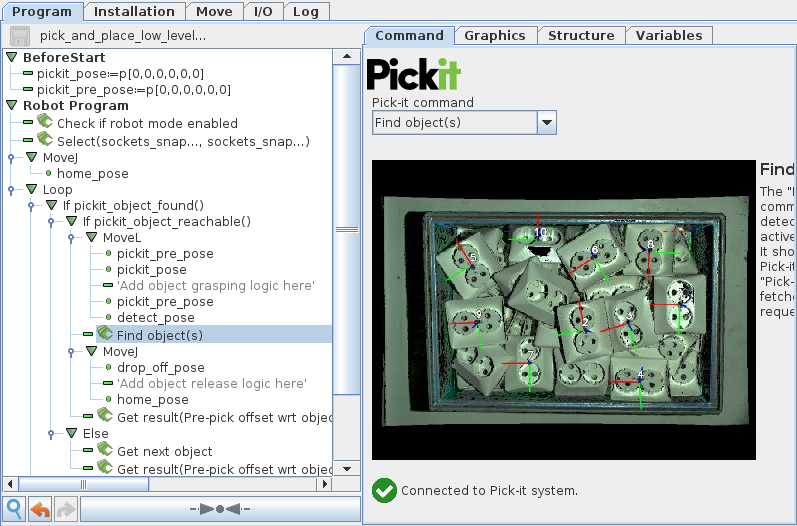
Task: Undo with the orange back arrow
Action: (40, 509)
